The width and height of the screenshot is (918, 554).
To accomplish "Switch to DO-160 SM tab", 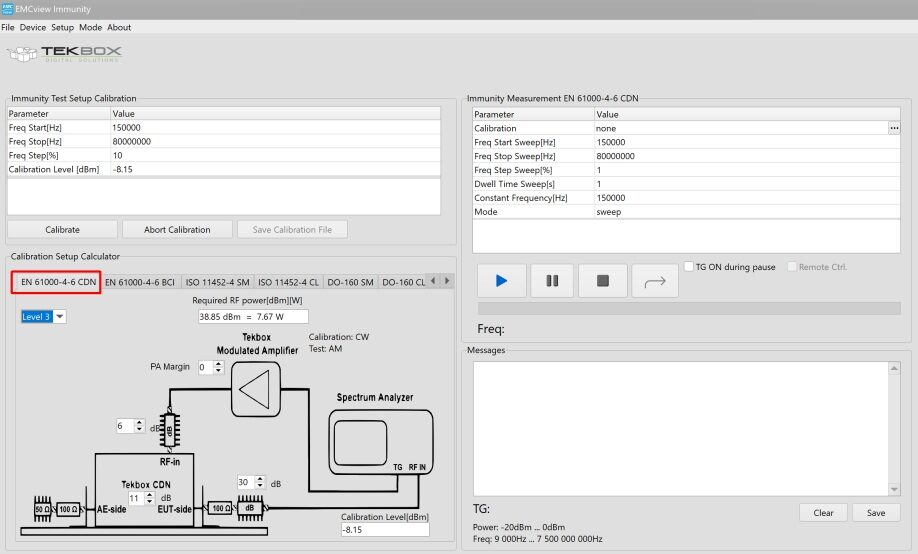I will coord(350,282).
